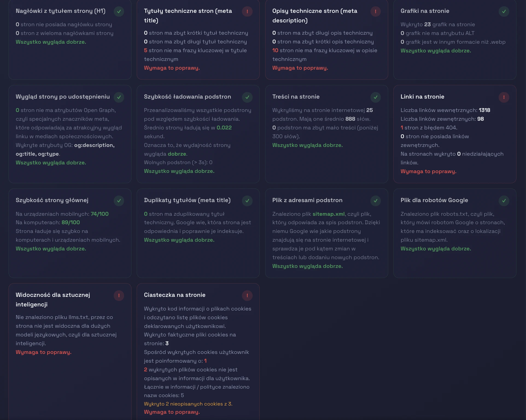Viewport: 526px width, 420px height.
Task: Click check icon on Szybkość ładowania podstron card
Action: point(247,97)
